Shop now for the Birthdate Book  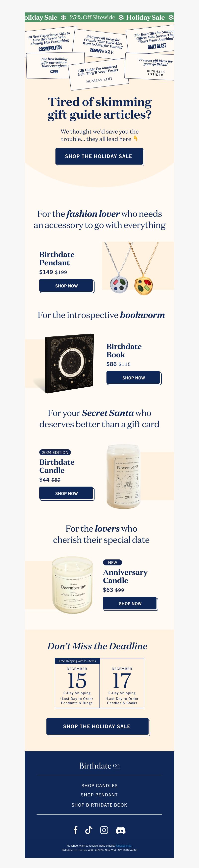(134, 378)
